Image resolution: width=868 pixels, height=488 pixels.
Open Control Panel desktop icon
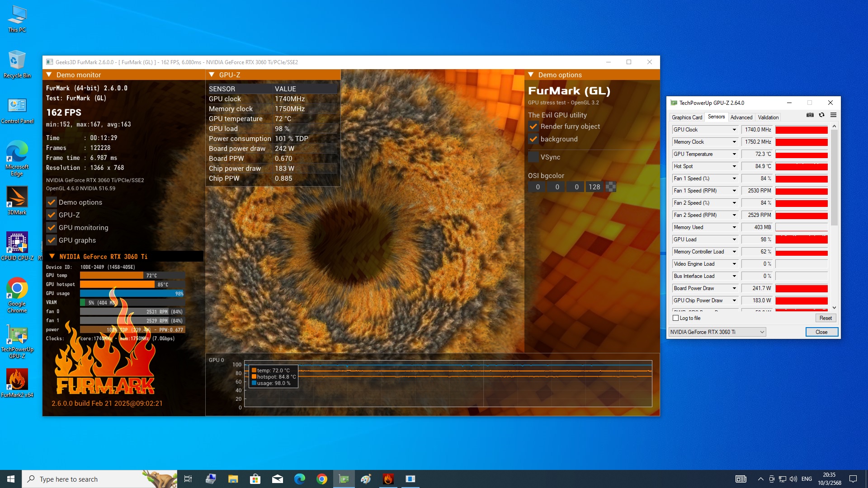coord(17,111)
